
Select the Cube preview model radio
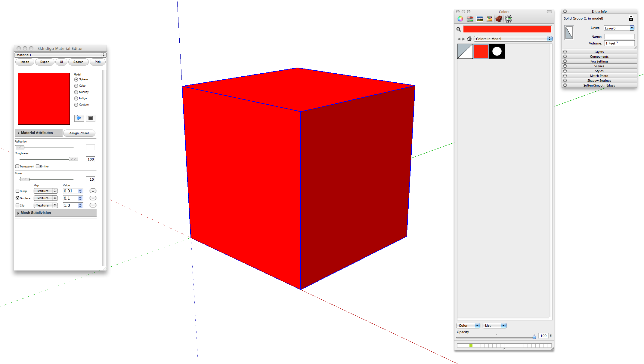(76, 86)
